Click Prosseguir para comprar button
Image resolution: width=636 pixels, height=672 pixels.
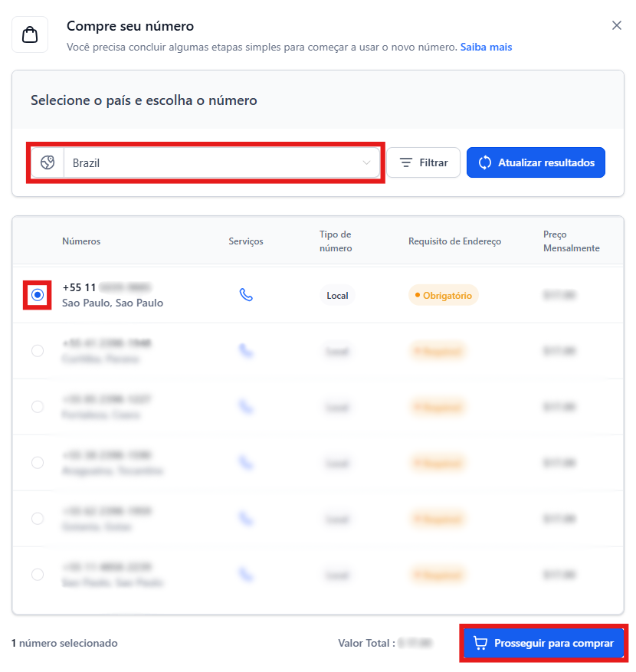pos(544,643)
